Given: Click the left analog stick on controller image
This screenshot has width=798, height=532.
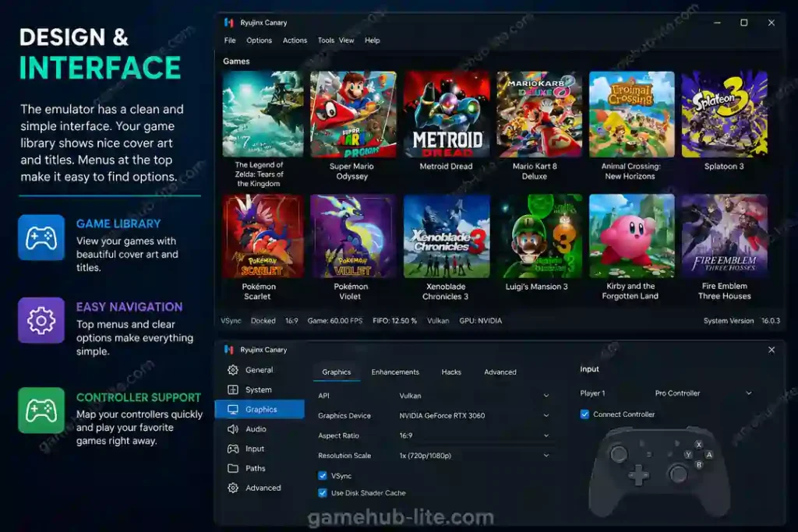Looking at the screenshot, I should [x=619, y=453].
